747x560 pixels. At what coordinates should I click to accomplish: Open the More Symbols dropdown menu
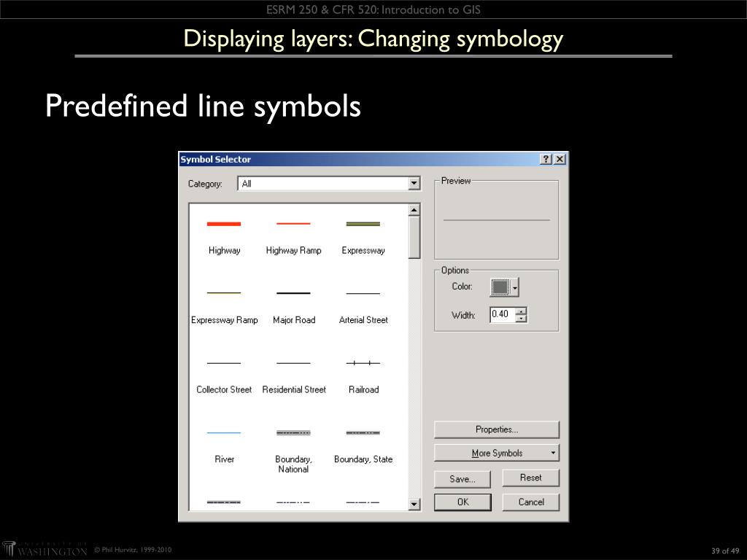tap(496, 453)
